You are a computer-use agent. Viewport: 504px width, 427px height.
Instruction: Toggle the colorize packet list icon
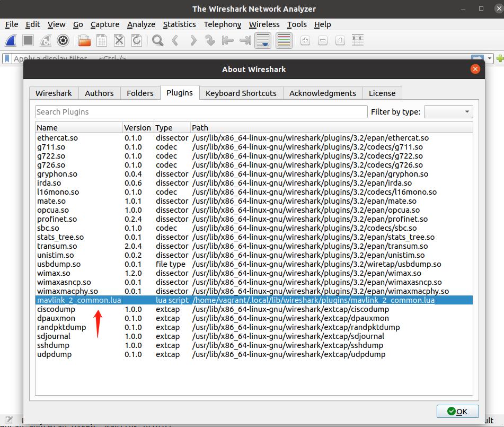point(284,40)
